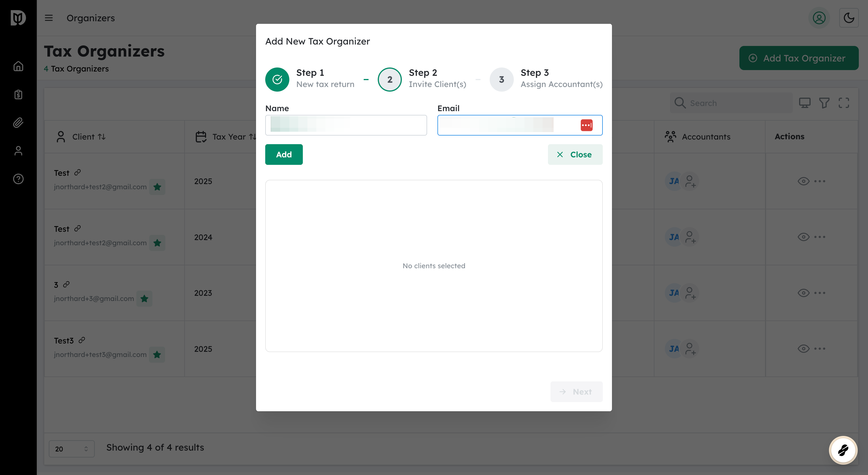Click eye view icon for Test3 row
The height and width of the screenshot is (475, 868).
803,349
